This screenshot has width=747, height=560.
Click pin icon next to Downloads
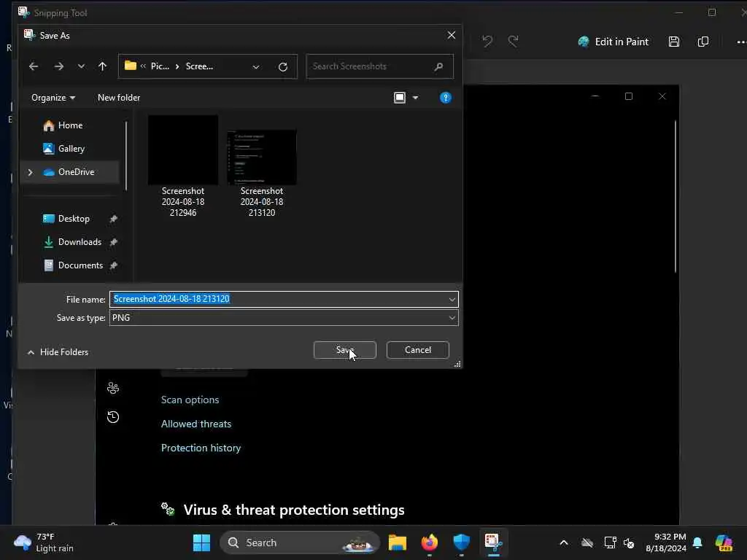click(113, 242)
